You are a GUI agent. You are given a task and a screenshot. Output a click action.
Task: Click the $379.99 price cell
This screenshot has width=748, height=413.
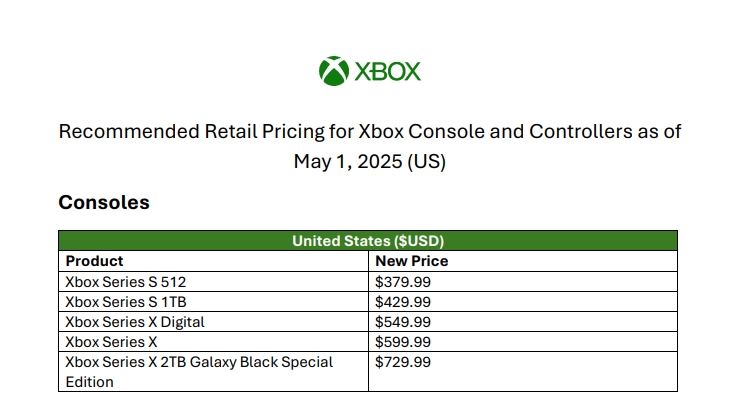(403, 282)
